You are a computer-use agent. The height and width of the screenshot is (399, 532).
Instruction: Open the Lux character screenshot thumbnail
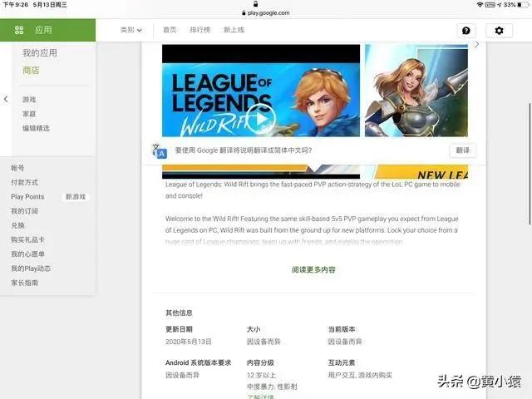[416, 91]
